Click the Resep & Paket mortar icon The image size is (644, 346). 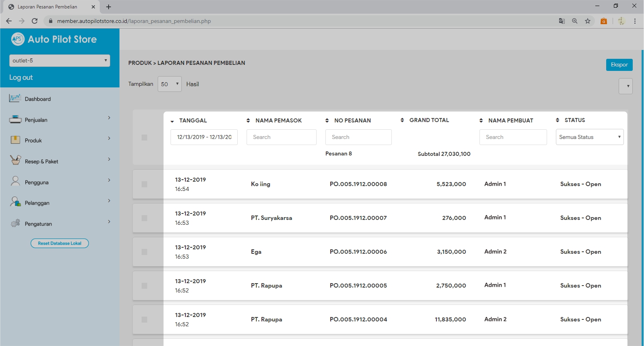tap(15, 161)
